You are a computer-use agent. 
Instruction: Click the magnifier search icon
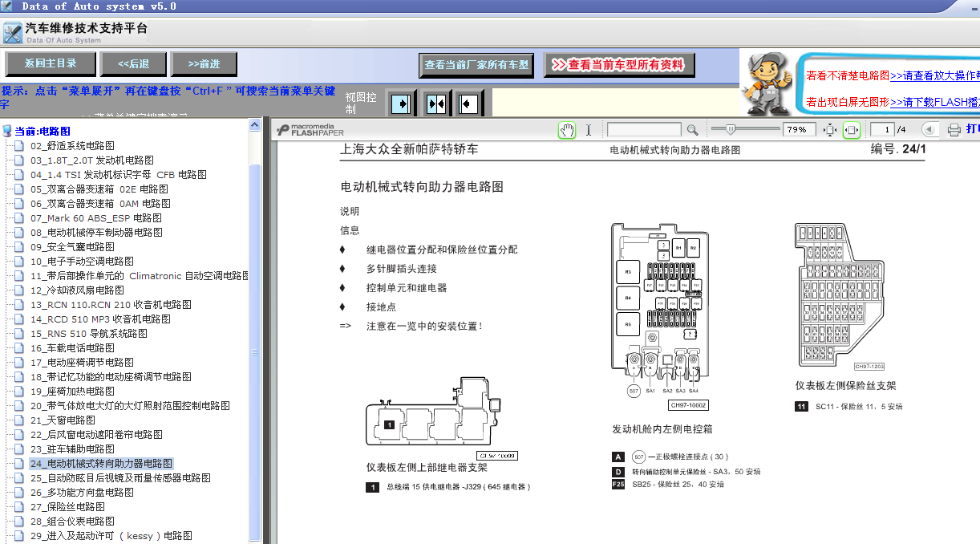(692, 130)
